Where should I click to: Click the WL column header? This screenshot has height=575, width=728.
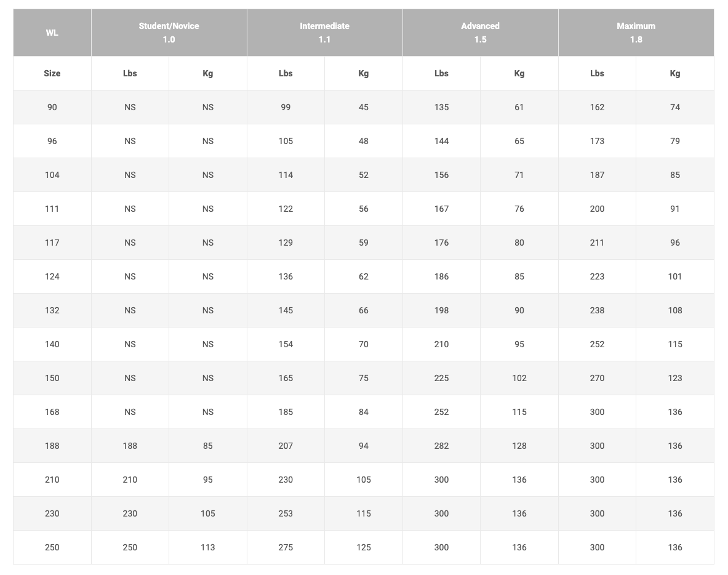tap(52, 33)
